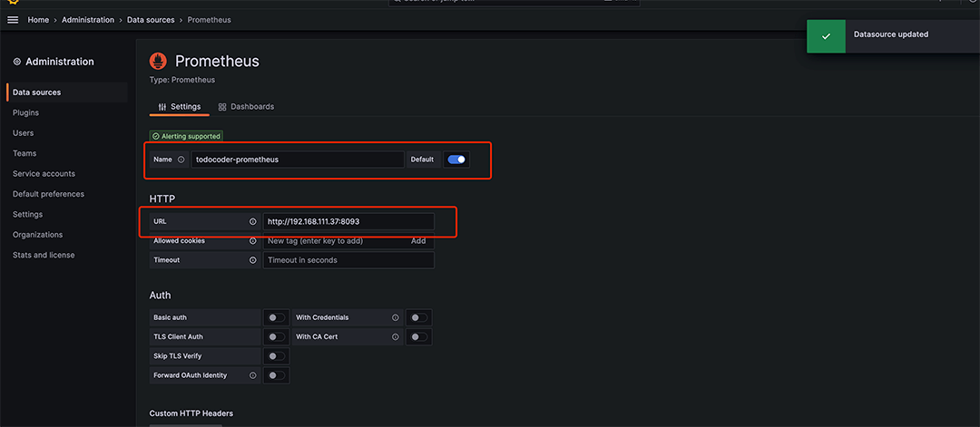980x427 pixels.
Task: Click Add button for allowed cookies
Action: click(x=418, y=241)
